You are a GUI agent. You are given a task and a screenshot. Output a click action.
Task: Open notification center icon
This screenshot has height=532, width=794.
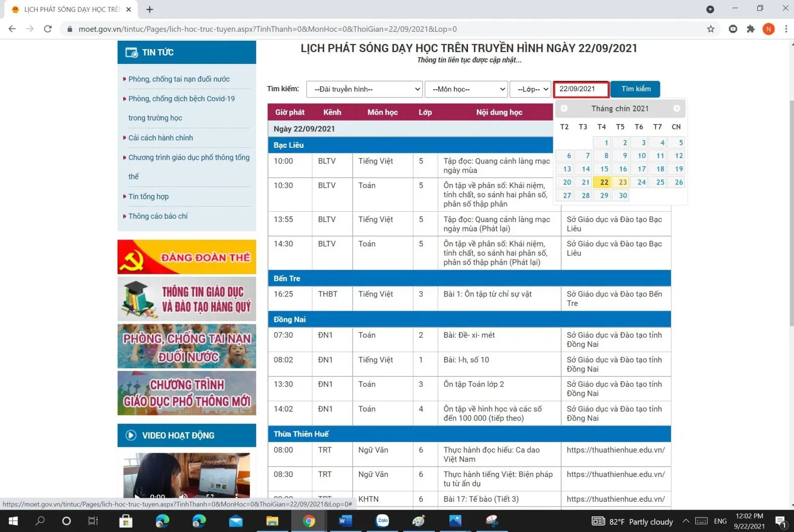pyautogui.click(x=781, y=522)
